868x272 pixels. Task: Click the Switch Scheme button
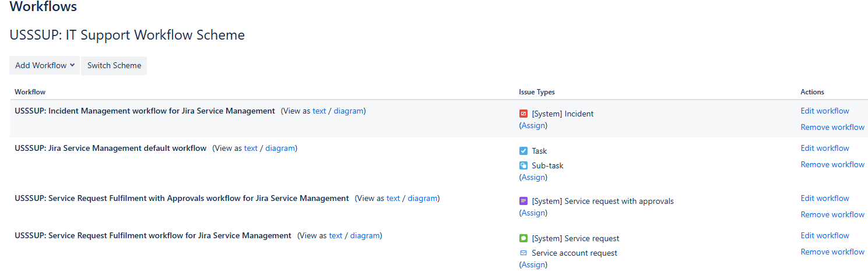click(x=114, y=65)
